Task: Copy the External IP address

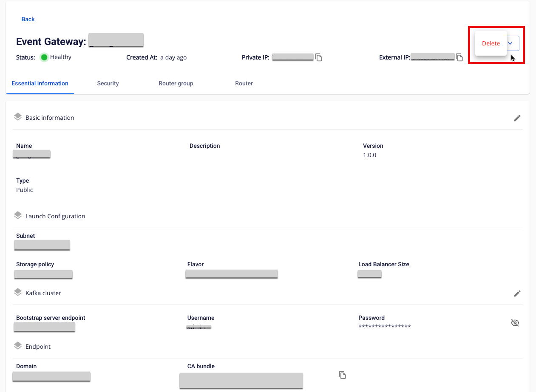Action: (x=459, y=57)
